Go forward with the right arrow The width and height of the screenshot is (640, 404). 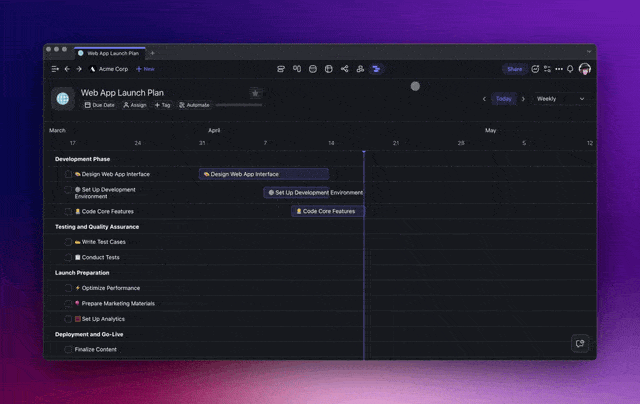tap(79, 69)
